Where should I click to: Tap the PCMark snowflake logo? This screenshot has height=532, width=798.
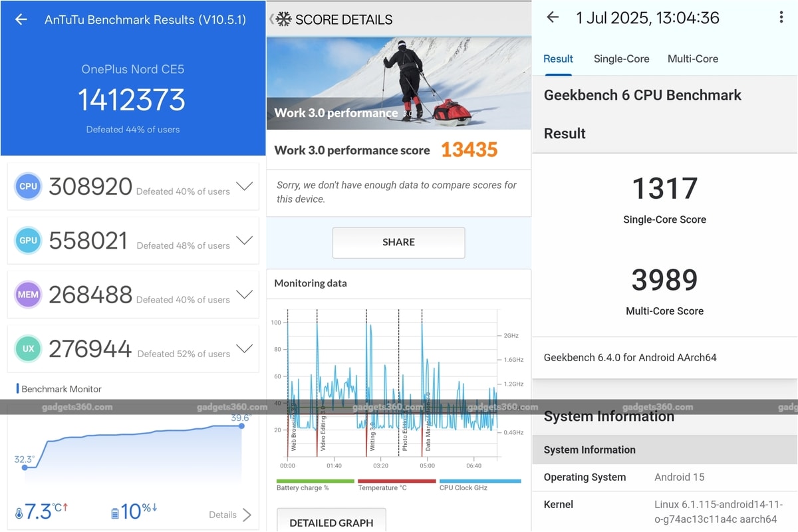284,19
